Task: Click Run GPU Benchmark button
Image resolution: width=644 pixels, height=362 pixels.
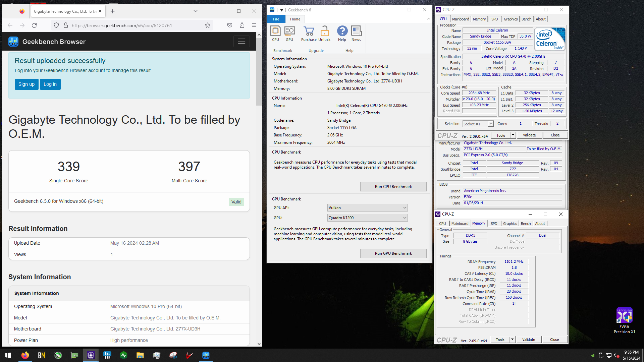Action: 393,253
